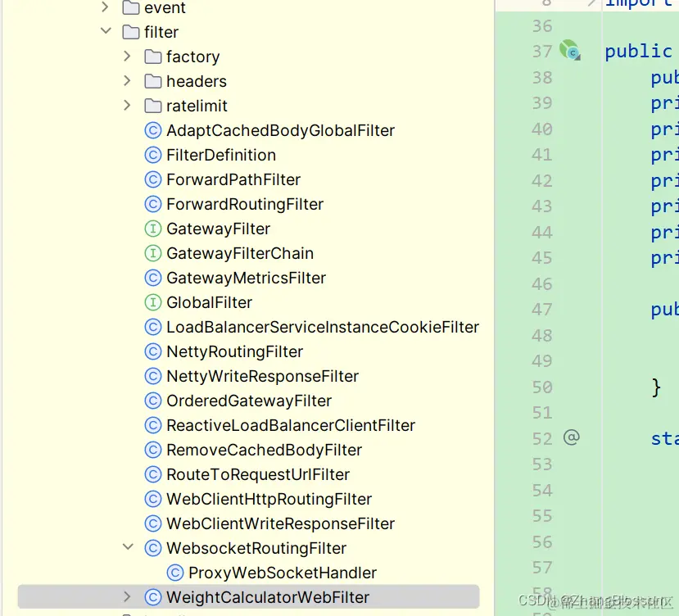Click the Spring bean gutter icon on line 37

coord(569,50)
